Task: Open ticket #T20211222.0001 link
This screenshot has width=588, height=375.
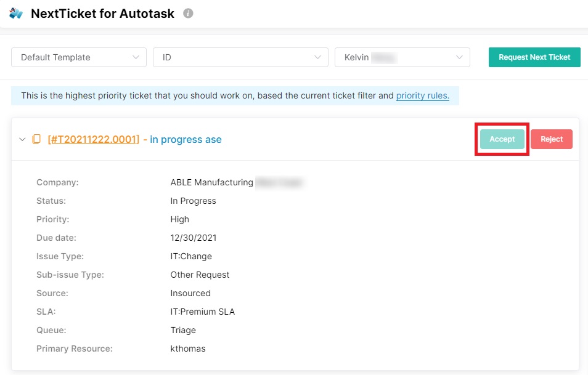Action: coord(94,139)
